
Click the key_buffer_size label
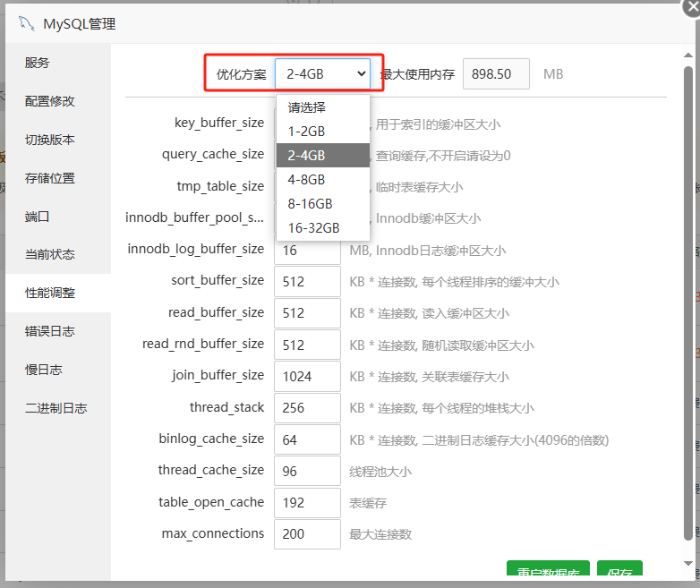coord(219,123)
